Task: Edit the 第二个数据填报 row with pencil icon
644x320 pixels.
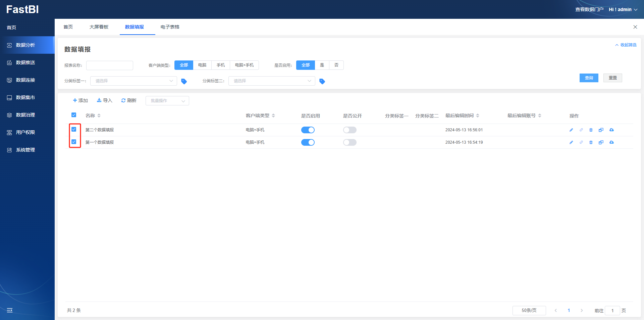Action: 571,130
